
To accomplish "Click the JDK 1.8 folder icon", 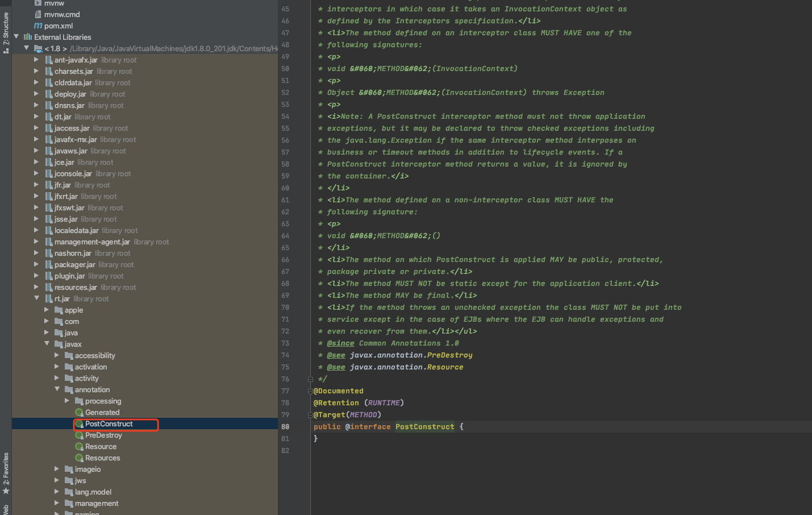I will pyautogui.click(x=38, y=48).
